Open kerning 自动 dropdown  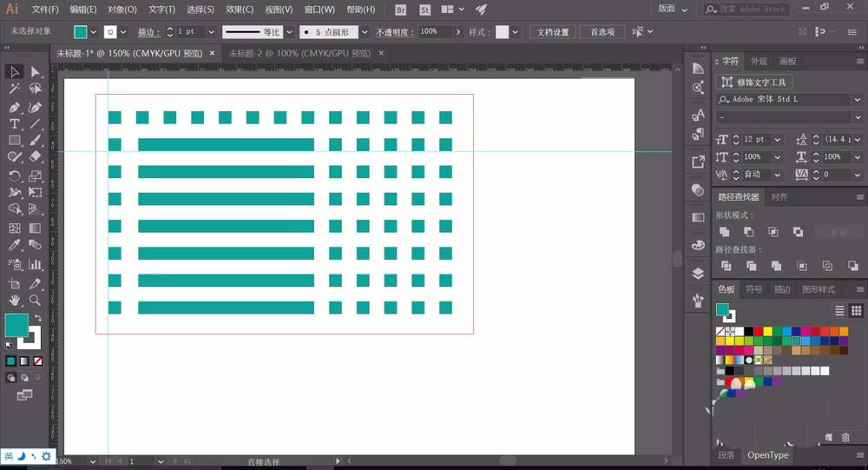[778, 175]
